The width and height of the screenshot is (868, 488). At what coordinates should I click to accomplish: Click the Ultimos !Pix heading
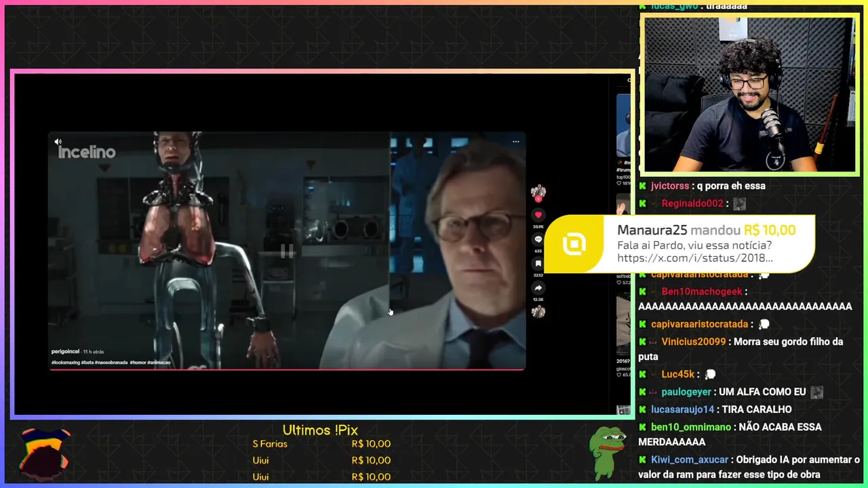pyautogui.click(x=320, y=430)
